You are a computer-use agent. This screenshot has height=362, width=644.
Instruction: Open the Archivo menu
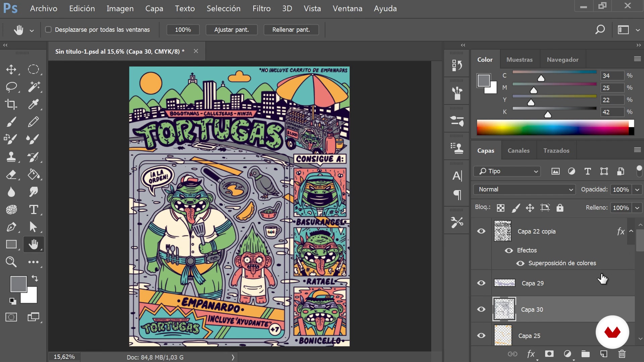44,8
